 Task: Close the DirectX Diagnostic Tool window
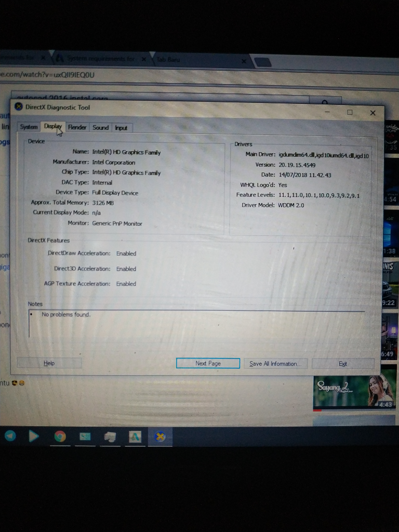point(373,113)
